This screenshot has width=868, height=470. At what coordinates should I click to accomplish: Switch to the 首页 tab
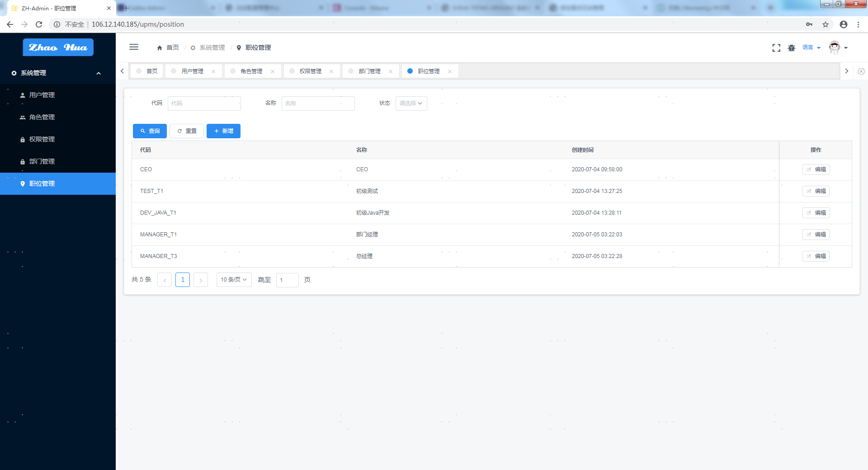(147, 71)
